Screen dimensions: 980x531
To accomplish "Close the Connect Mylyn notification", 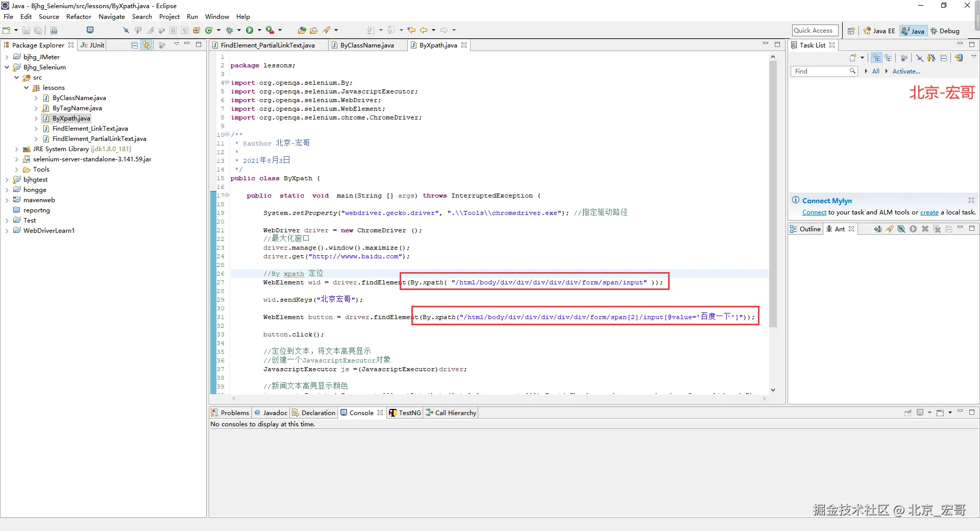I will tap(971, 200).
